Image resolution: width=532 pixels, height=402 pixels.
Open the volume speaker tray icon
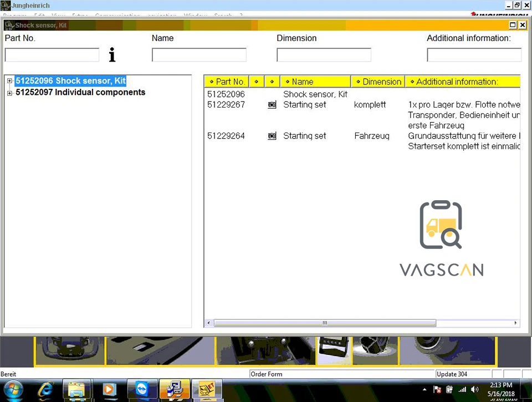pos(475,389)
